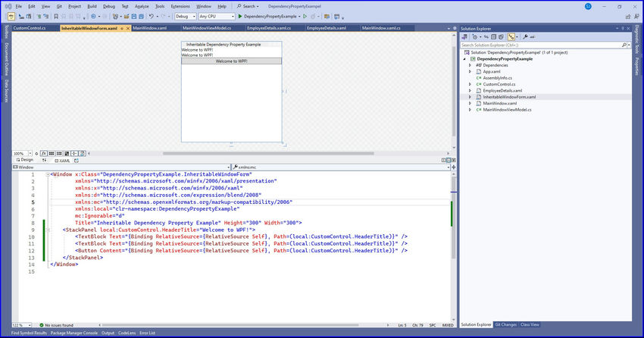Viewport: 644px width, 338px height.
Task: Open the Any CPU platform dropdown
Action: pyautogui.click(x=217, y=17)
